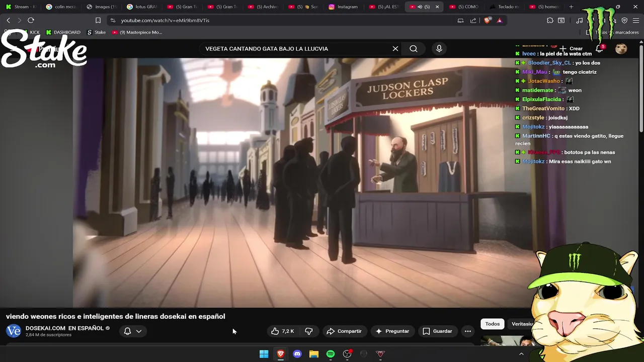Image resolution: width=644 pixels, height=362 pixels.
Task: Switch to lotus GRAN tab
Action: click(142, 7)
